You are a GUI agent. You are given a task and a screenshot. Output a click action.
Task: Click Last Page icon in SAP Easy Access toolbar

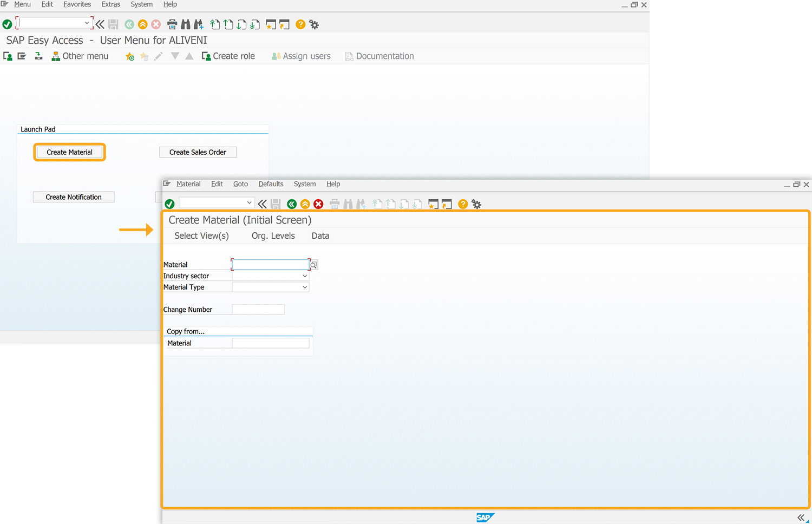[255, 24]
